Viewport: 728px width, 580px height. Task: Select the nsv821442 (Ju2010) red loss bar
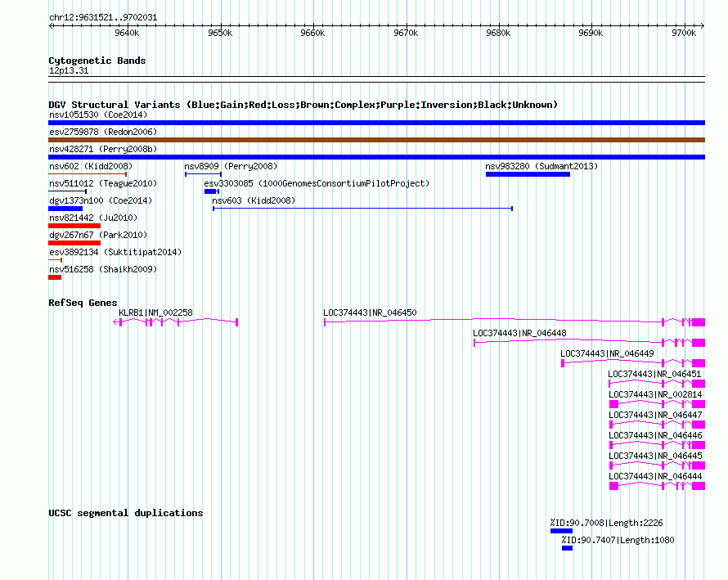click(74, 226)
